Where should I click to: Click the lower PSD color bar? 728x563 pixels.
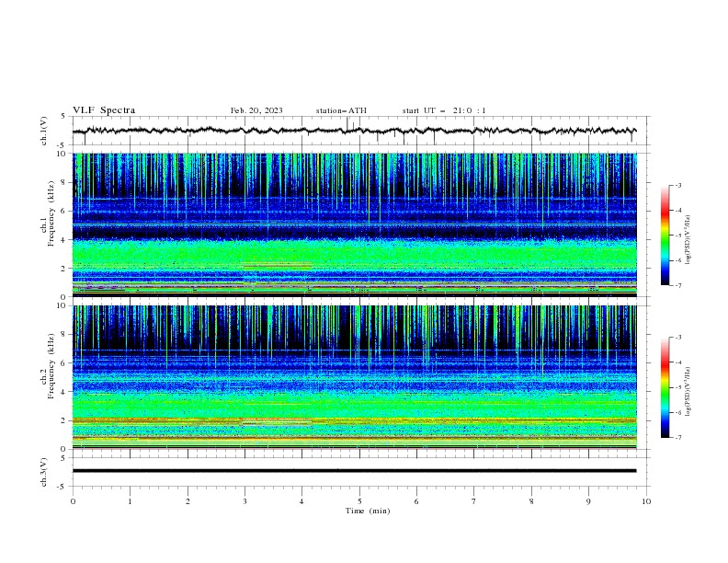[665, 387]
